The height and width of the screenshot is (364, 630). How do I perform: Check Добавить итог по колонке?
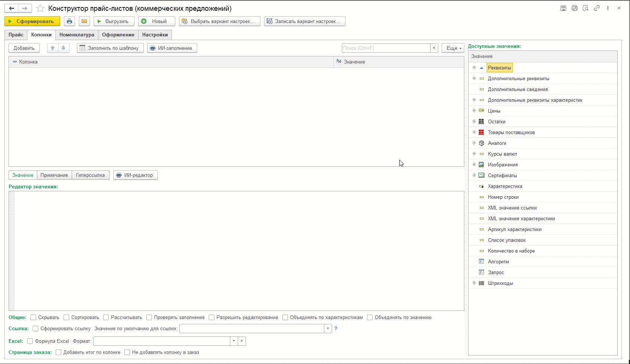[59, 352]
